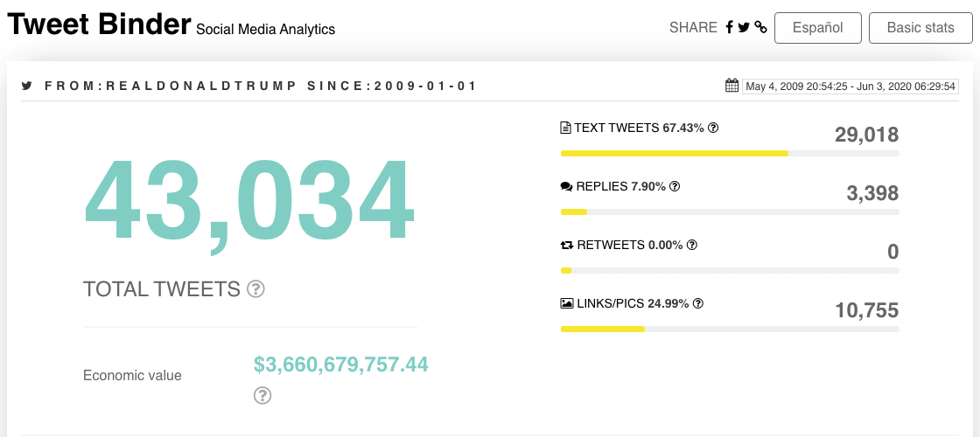Open Basic stats view
Image resolution: width=980 pixels, height=437 pixels.
click(920, 28)
